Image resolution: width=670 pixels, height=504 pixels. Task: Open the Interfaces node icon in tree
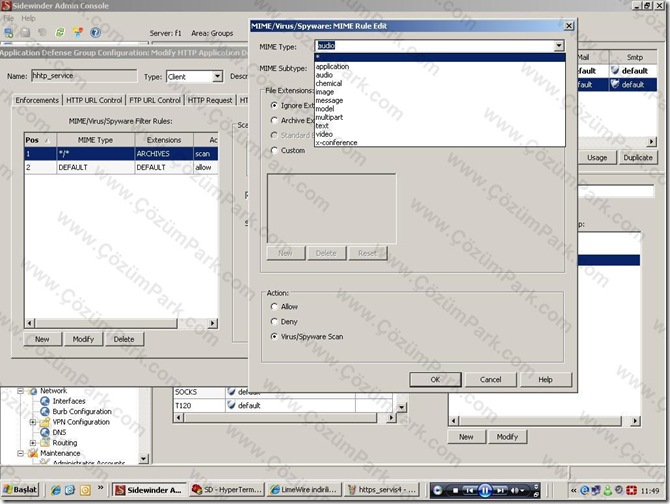tap(45, 401)
